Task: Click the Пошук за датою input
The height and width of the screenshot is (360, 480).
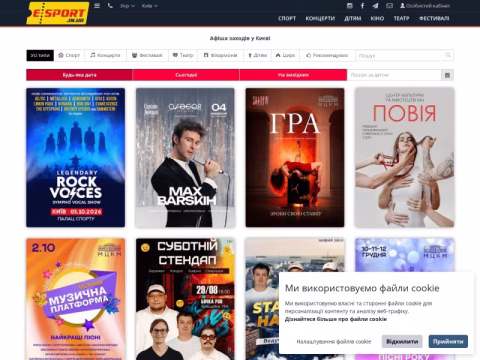Action: click(x=394, y=75)
